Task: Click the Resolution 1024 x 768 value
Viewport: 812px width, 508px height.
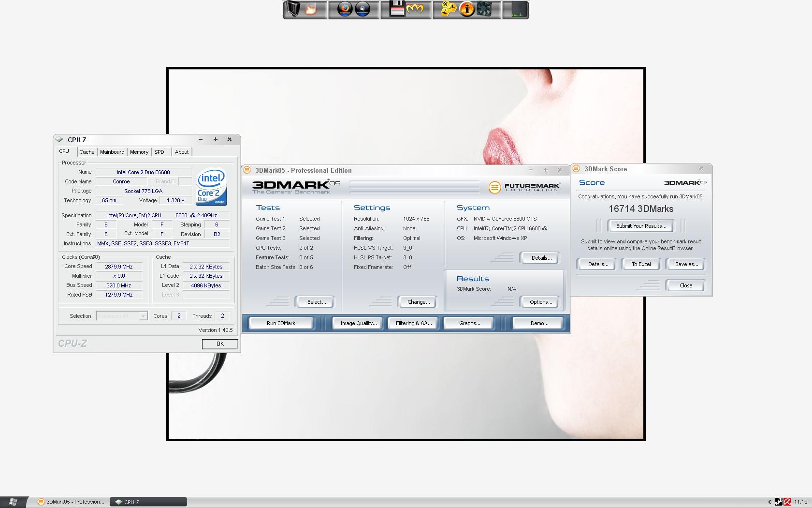Action: pyautogui.click(x=416, y=219)
